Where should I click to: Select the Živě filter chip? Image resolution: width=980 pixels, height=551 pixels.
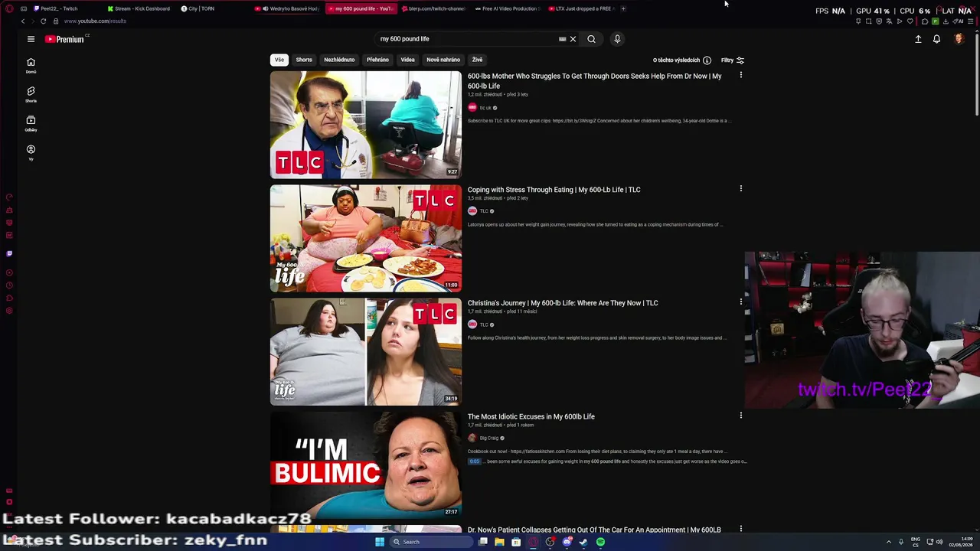(477, 60)
